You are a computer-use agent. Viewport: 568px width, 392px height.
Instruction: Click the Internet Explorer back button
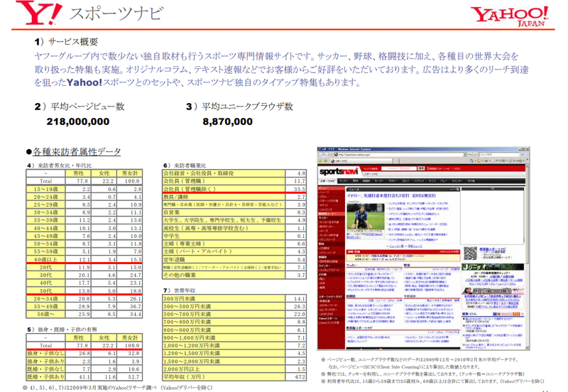[x=322, y=154]
